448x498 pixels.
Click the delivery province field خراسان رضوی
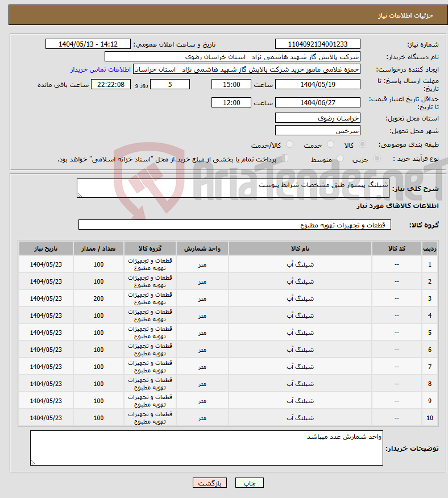pyautogui.click(x=318, y=118)
